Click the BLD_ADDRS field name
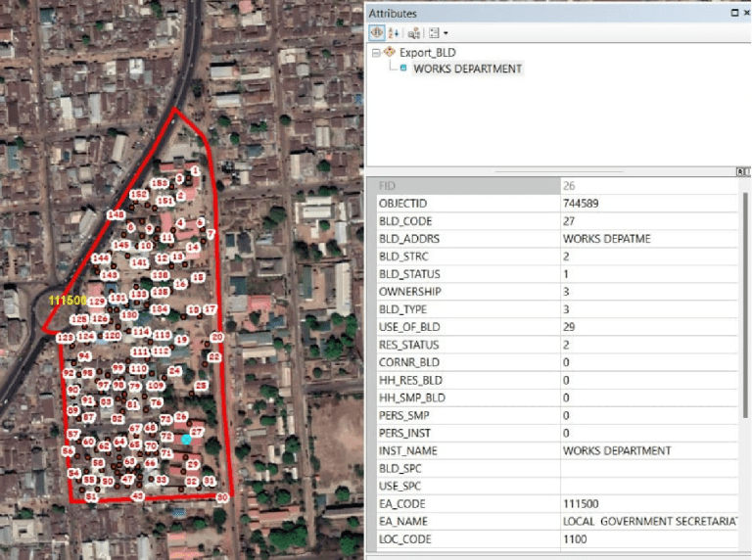The height and width of the screenshot is (560, 752). pyautogui.click(x=408, y=239)
